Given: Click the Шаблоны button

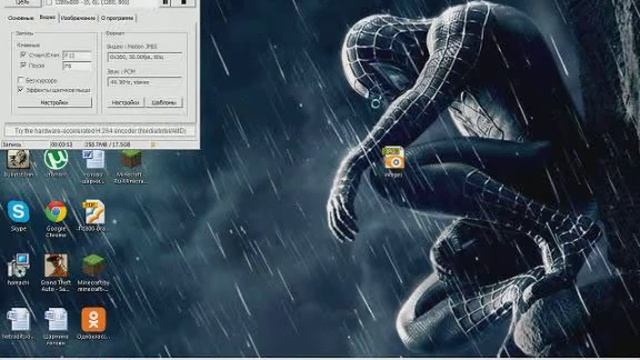Looking at the screenshot, I should tap(164, 102).
